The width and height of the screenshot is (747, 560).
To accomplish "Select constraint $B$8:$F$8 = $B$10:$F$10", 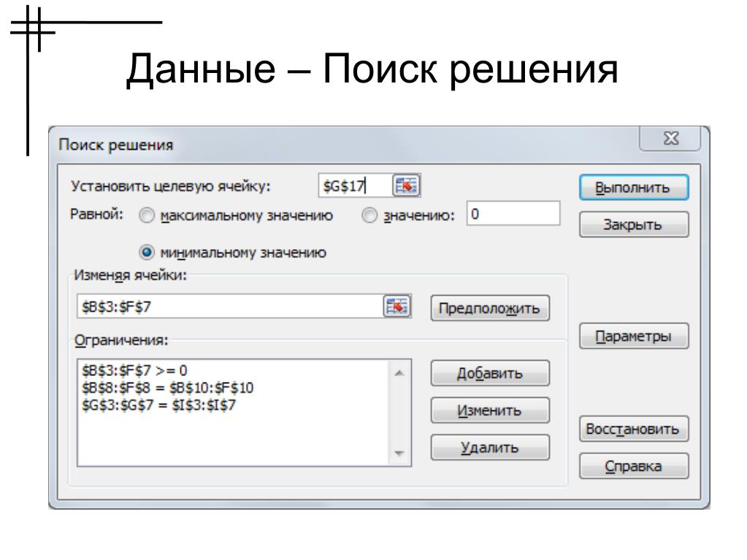I will point(169,387).
